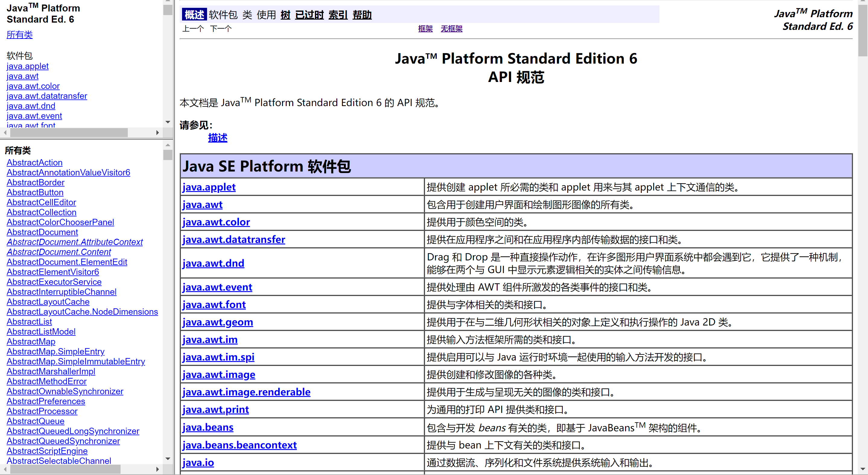Image resolution: width=868 pixels, height=475 pixels.
Task: Open java.awt.datatransfer in the package table
Action: [234, 240]
